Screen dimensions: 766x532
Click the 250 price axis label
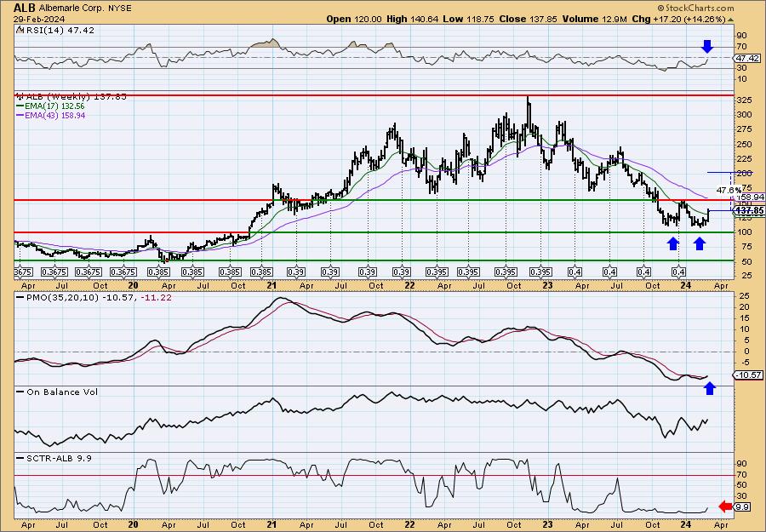745,144
